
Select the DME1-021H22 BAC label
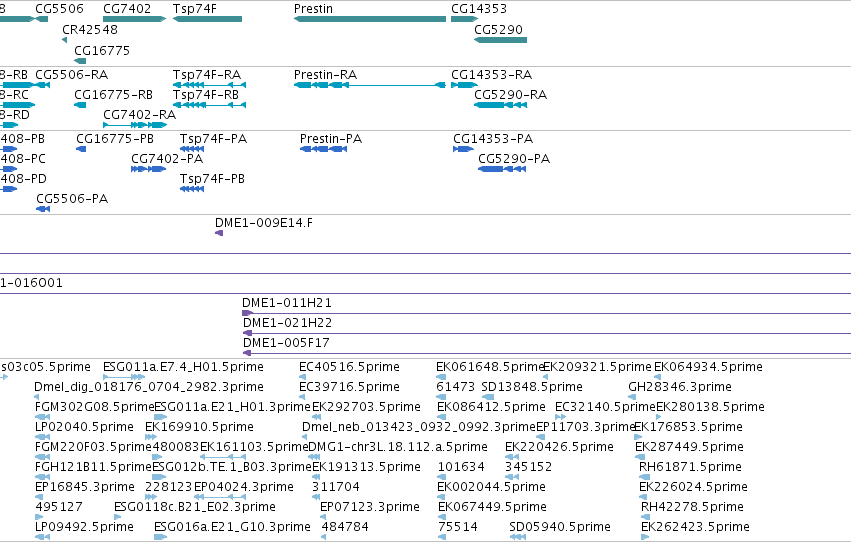(x=287, y=322)
